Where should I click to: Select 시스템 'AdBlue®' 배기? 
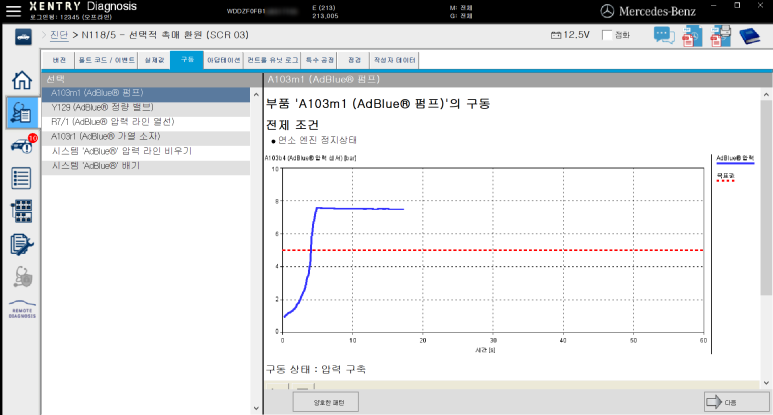point(146,166)
